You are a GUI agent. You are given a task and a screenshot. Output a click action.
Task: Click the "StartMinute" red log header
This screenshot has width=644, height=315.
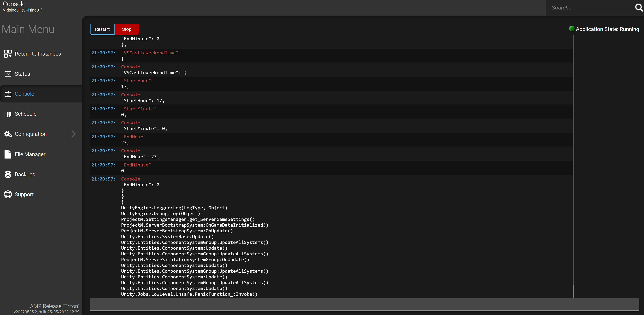[x=139, y=109]
